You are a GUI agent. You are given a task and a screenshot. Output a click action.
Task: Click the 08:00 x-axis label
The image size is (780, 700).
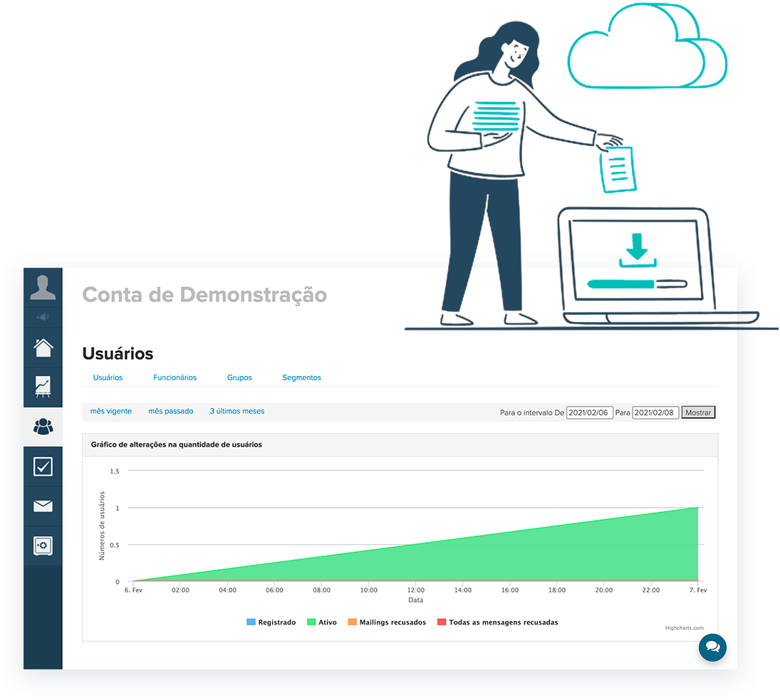(322, 590)
